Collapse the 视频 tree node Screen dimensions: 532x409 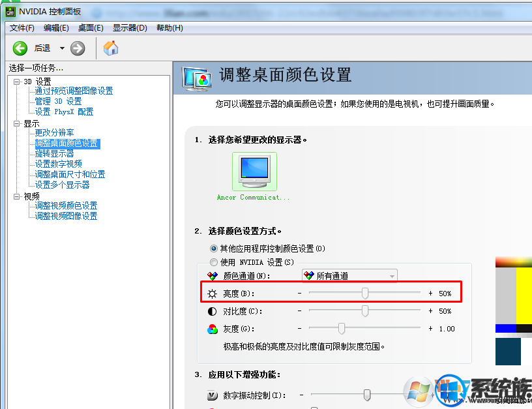point(16,196)
